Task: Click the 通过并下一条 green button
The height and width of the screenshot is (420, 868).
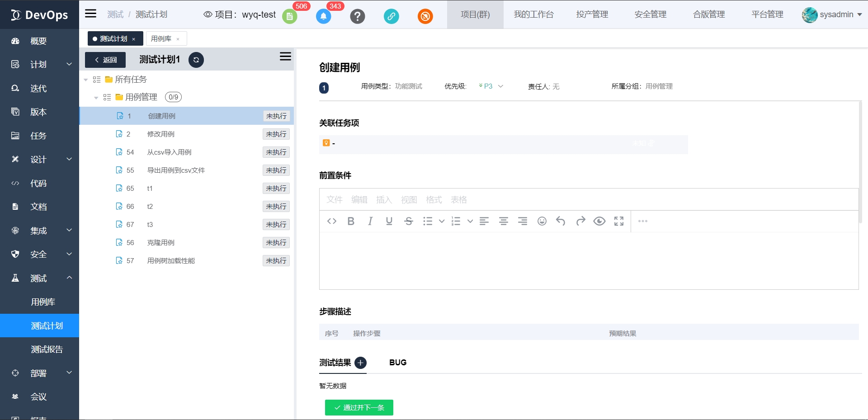Action: click(x=359, y=407)
